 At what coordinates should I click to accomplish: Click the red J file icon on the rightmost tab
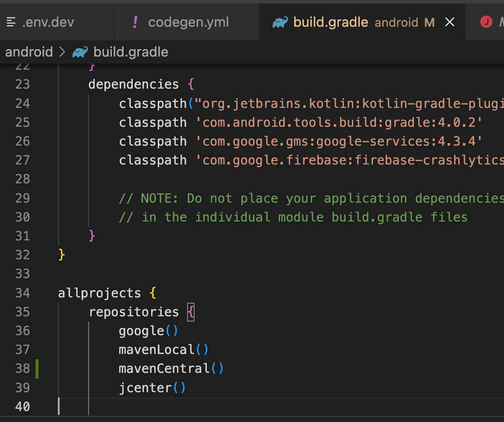point(486,21)
